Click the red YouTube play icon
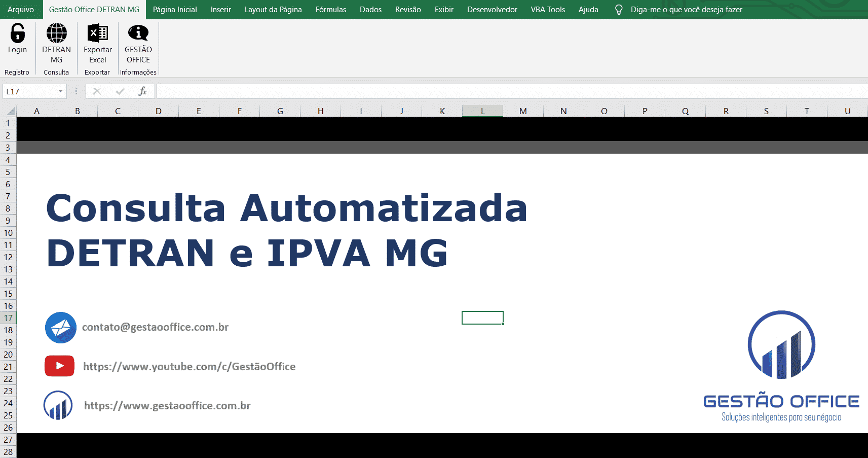Image resolution: width=868 pixels, height=458 pixels. [60, 366]
